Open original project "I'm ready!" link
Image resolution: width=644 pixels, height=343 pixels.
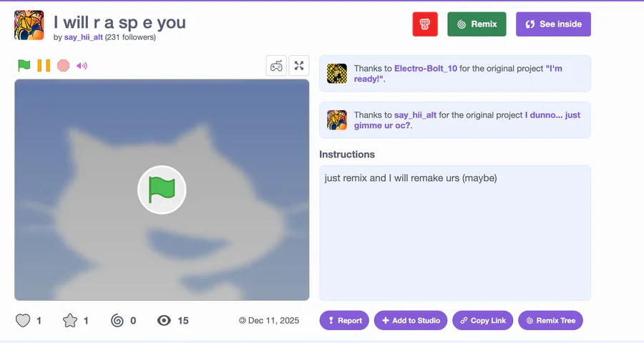tap(458, 74)
